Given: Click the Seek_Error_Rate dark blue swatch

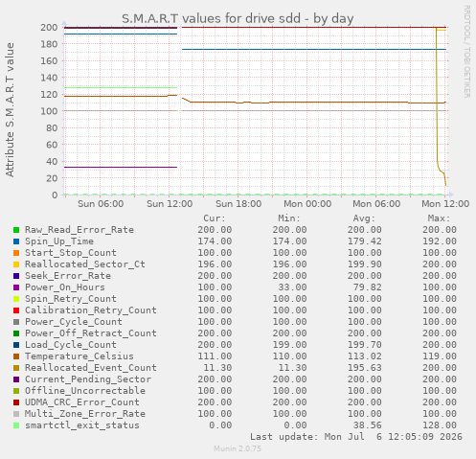Looking at the screenshot, I should 16,276.
